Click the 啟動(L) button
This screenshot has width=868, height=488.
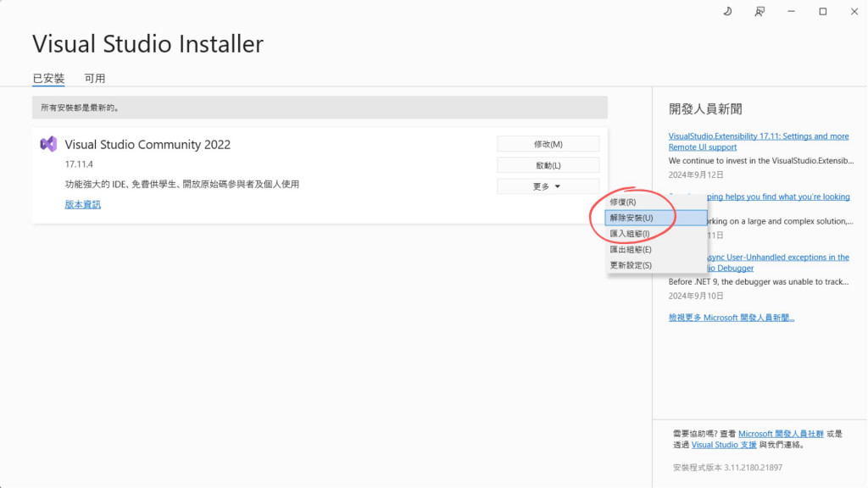[x=548, y=165]
